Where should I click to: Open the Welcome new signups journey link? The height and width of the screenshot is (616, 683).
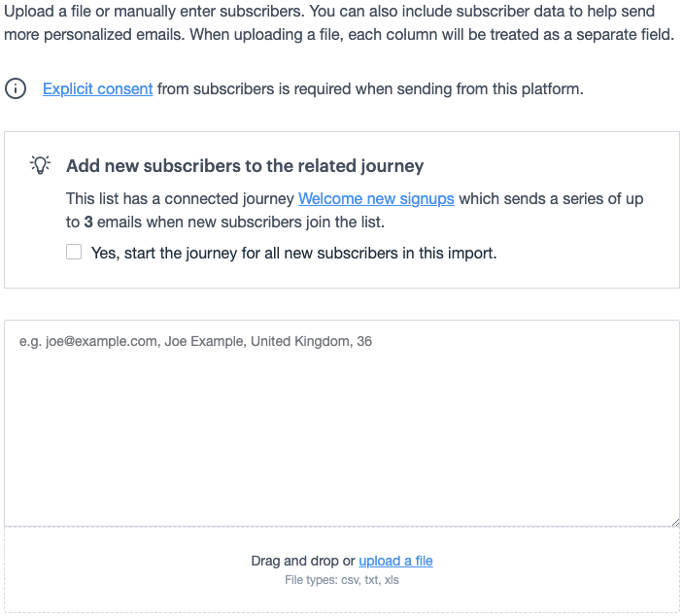376,198
